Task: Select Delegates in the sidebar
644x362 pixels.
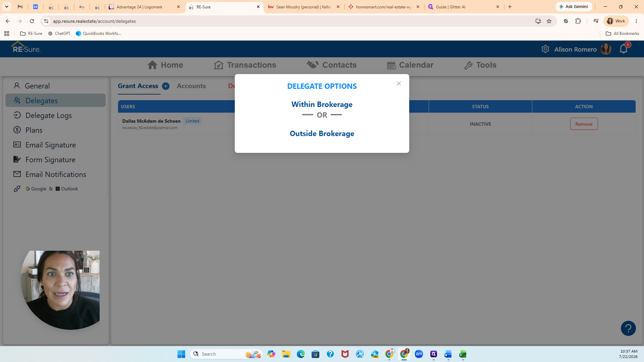Action: click(x=55, y=101)
